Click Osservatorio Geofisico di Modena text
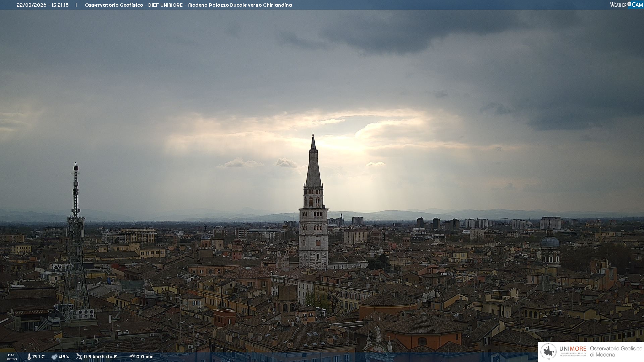The height and width of the screenshot is (362, 644). tap(616, 351)
